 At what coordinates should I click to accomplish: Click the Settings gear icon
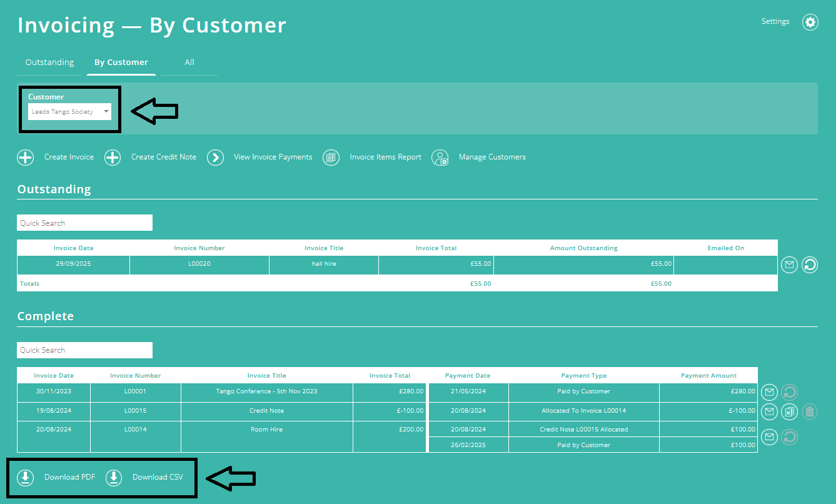tap(810, 22)
